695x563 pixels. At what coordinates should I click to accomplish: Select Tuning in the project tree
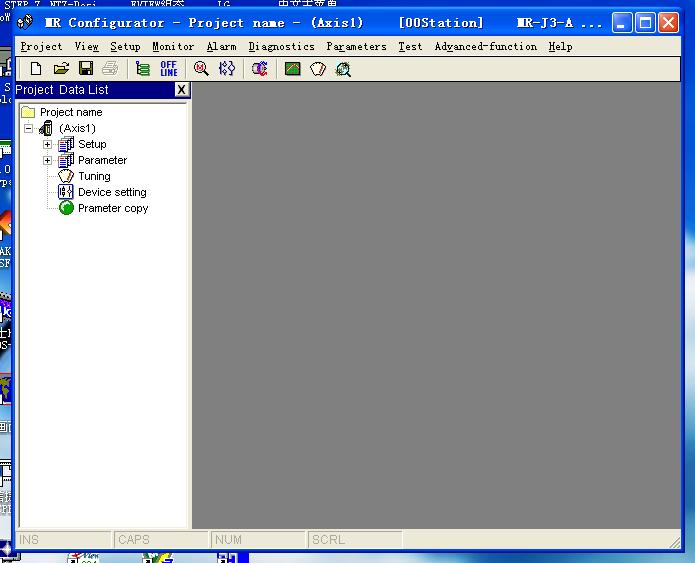tap(94, 176)
